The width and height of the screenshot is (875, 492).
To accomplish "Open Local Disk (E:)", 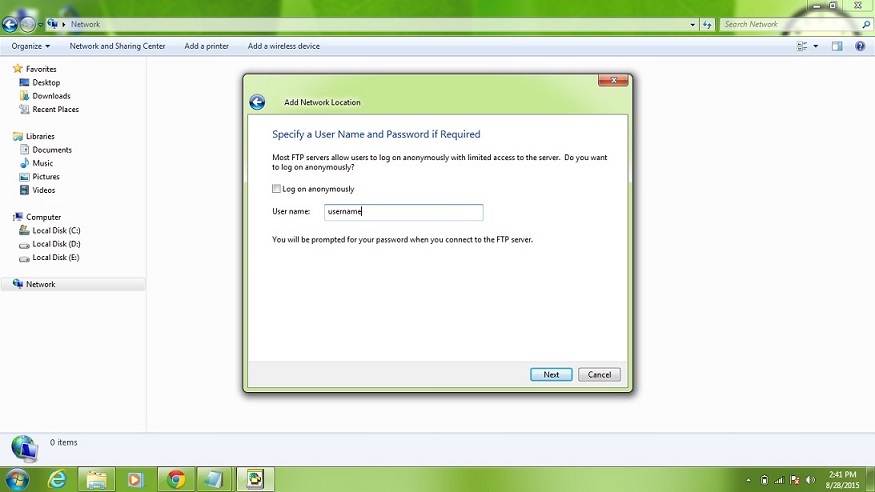I will coord(55,257).
